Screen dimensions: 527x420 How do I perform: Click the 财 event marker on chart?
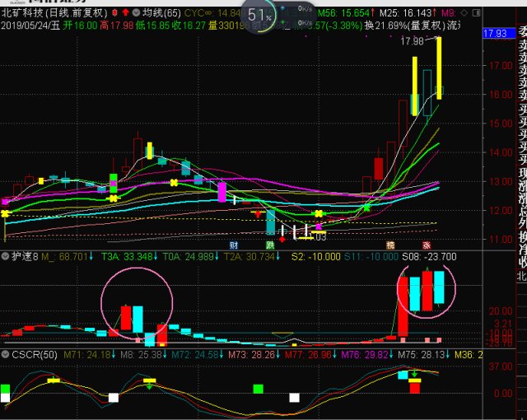pyautogui.click(x=234, y=245)
